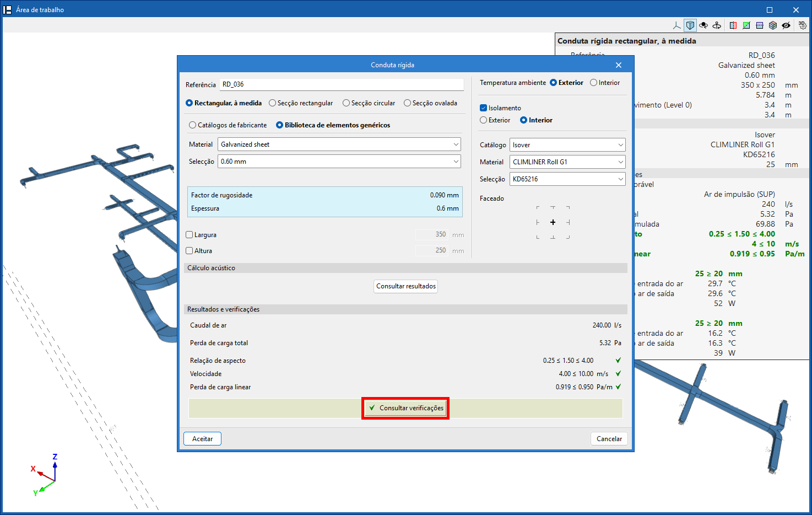Open the 'Galvanized sheet' Material dropdown

pyautogui.click(x=339, y=144)
